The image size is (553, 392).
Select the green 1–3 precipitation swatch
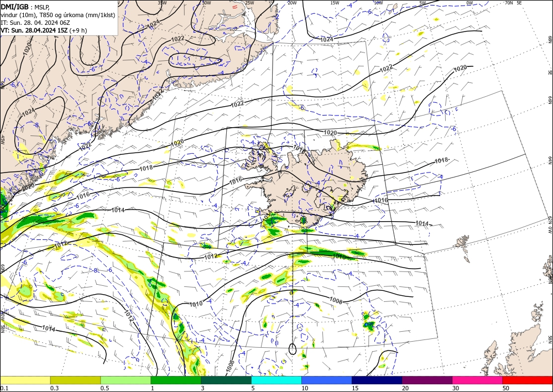point(176,380)
